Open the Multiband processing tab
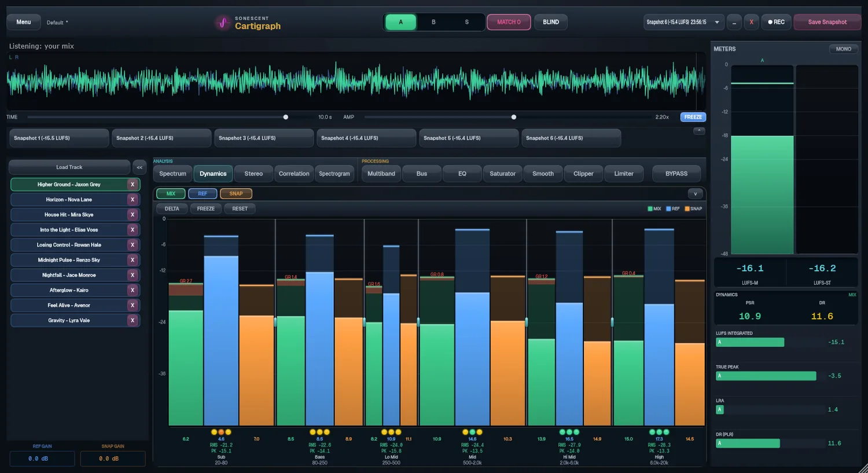The width and height of the screenshot is (868, 473). [x=381, y=174]
